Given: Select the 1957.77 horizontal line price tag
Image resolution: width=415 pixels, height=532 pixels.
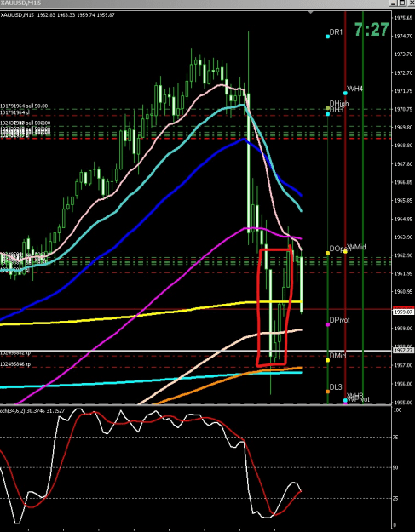Looking at the screenshot, I should point(403,350).
